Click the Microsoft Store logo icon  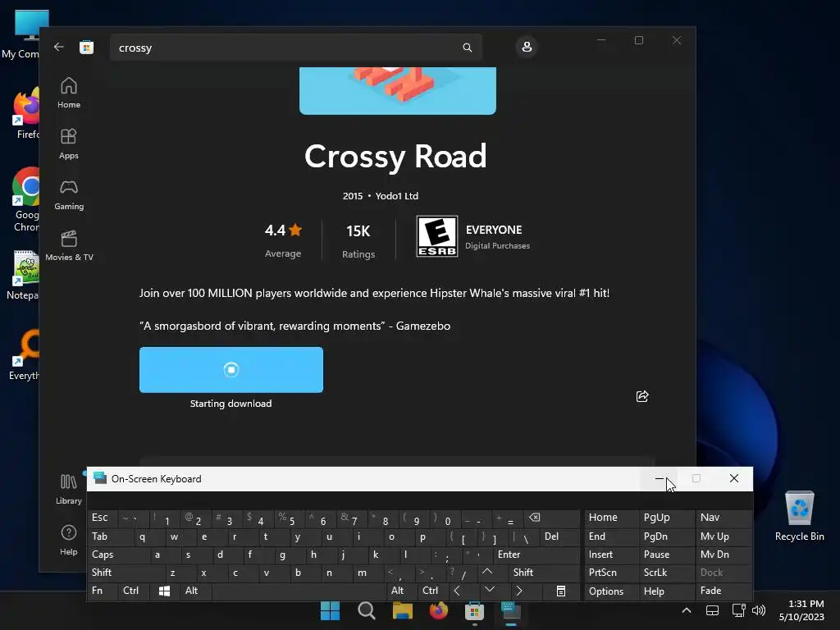tap(86, 47)
